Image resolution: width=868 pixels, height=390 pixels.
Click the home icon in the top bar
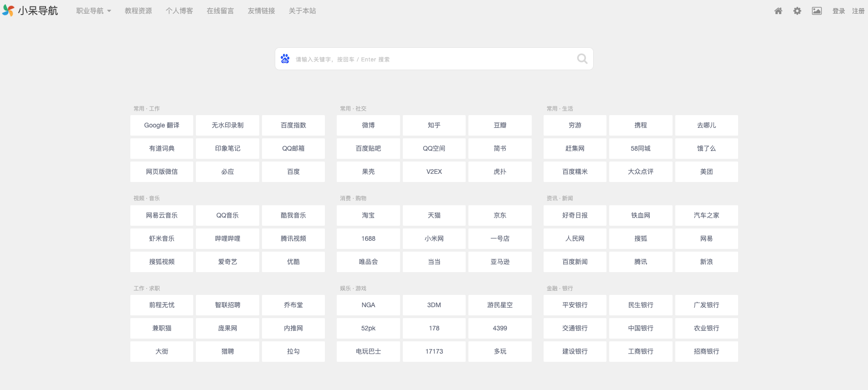778,11
